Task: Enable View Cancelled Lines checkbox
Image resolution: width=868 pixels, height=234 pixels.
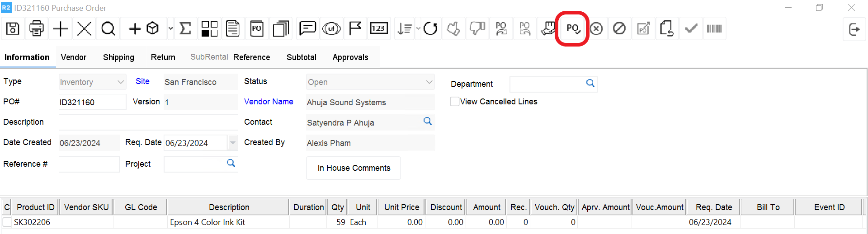Action: (x=455, y=102)
